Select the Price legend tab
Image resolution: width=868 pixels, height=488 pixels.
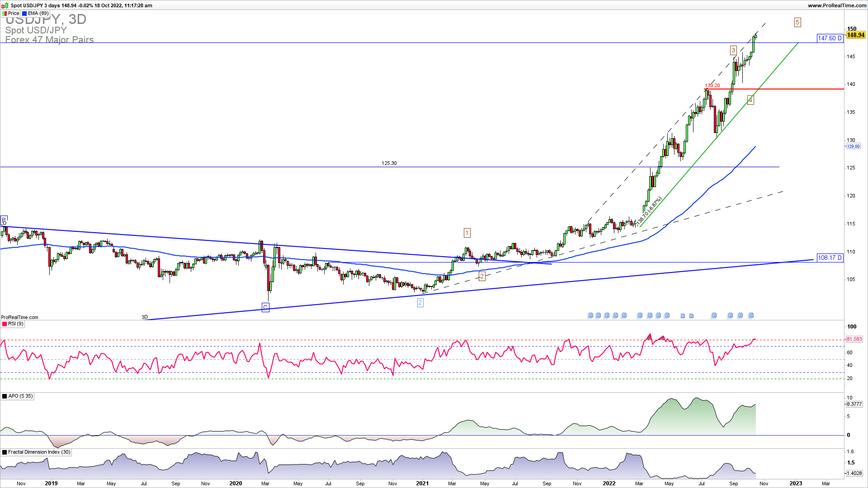click(10, 14)
